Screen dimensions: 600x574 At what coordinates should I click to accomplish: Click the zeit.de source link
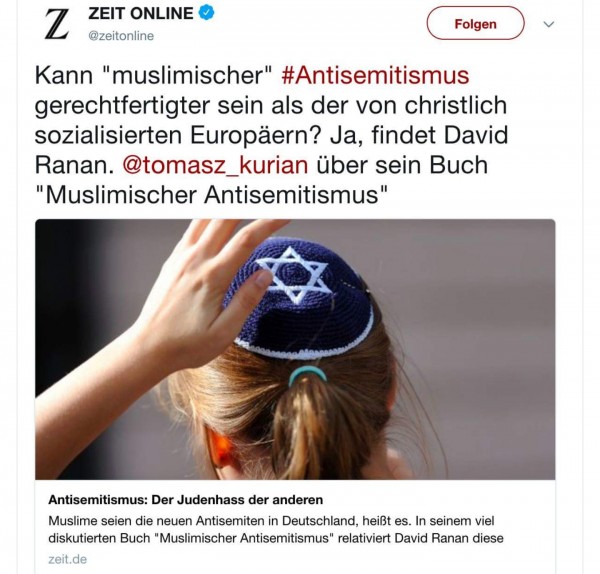[67, 559]
